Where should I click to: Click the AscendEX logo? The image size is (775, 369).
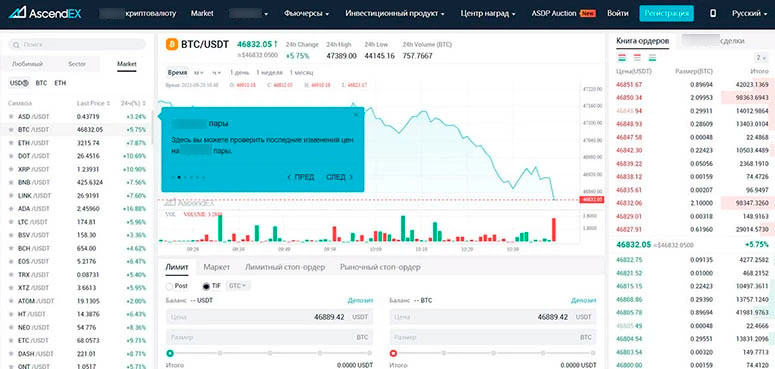pos(45,13)
